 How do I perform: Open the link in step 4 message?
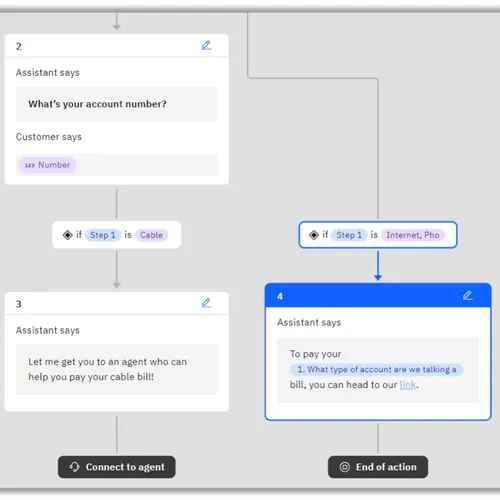408,385
